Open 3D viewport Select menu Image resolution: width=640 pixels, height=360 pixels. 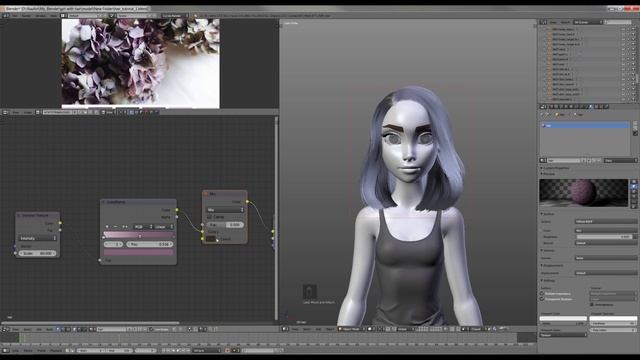tap(307, 329)
